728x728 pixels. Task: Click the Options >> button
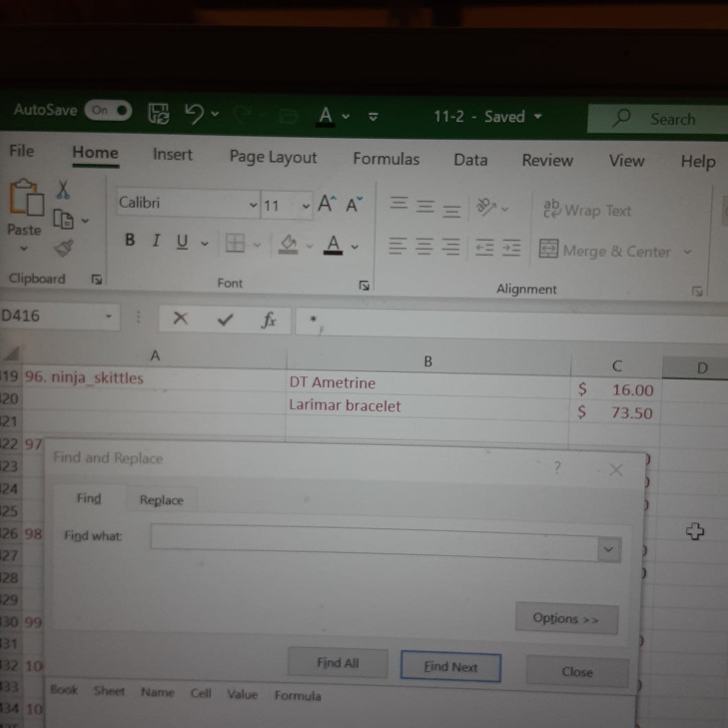pos(566,618)
